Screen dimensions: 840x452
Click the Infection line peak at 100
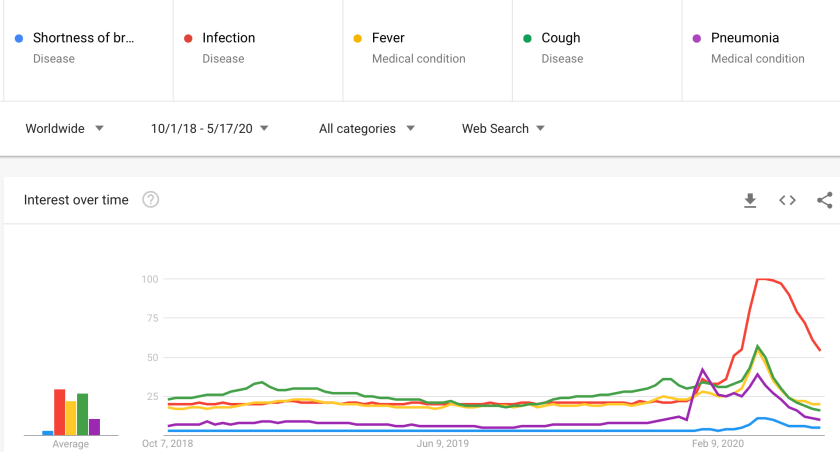(764, 279)
